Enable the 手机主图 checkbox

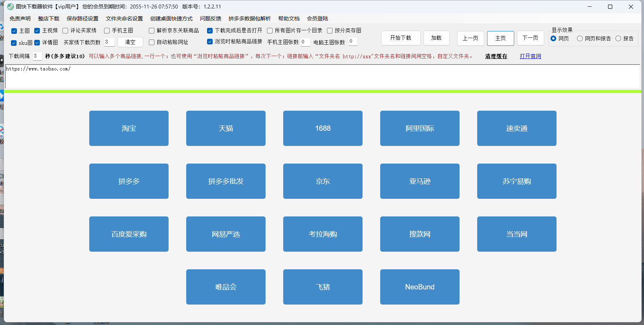click(107, 31)
